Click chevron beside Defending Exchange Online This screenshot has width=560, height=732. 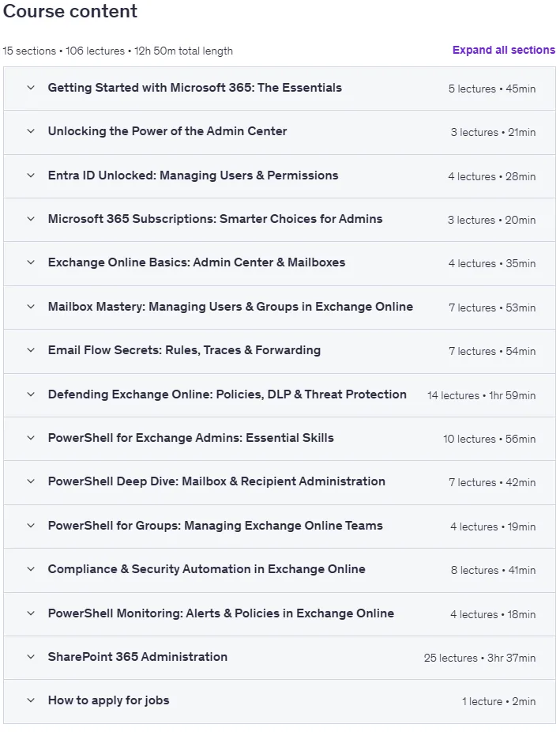click(31, 394)
